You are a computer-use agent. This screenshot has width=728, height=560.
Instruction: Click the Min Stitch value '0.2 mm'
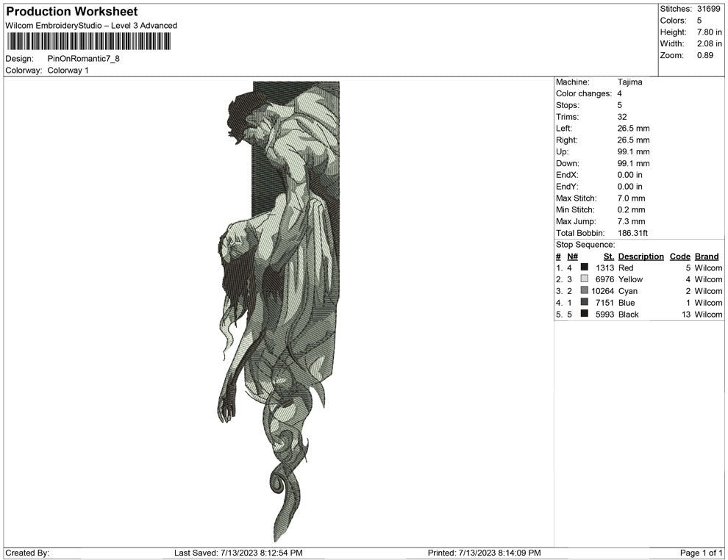point(632,209)
